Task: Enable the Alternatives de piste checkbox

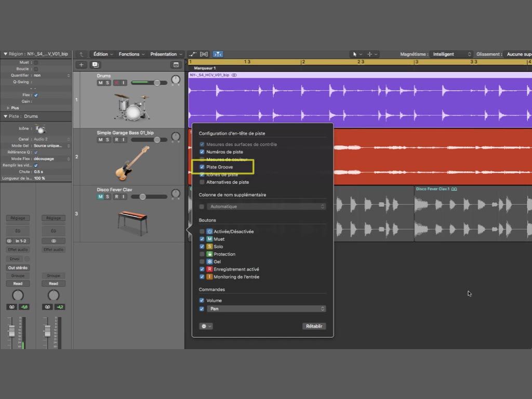Action: coord(202,182)
